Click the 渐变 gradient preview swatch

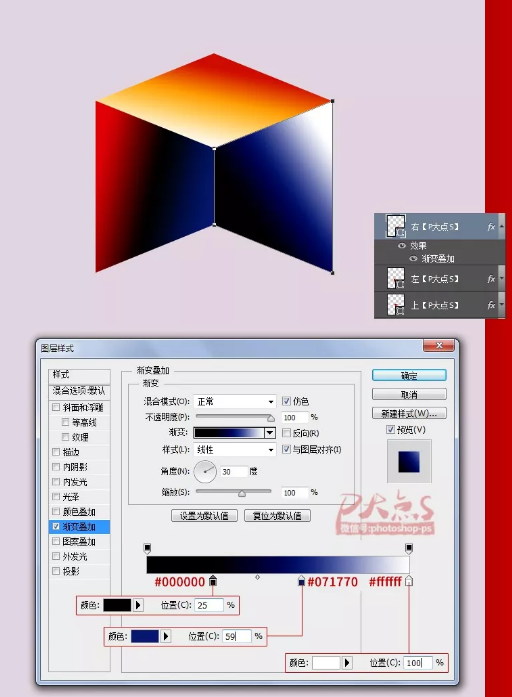point(229,433)
